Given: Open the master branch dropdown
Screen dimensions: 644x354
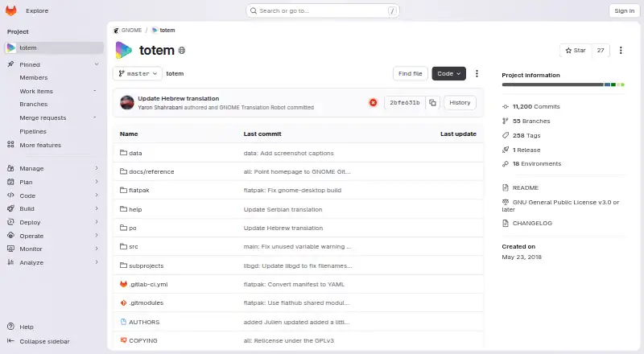Looking at the screenshot, I should pyautogui.click(x=138, y=73).
